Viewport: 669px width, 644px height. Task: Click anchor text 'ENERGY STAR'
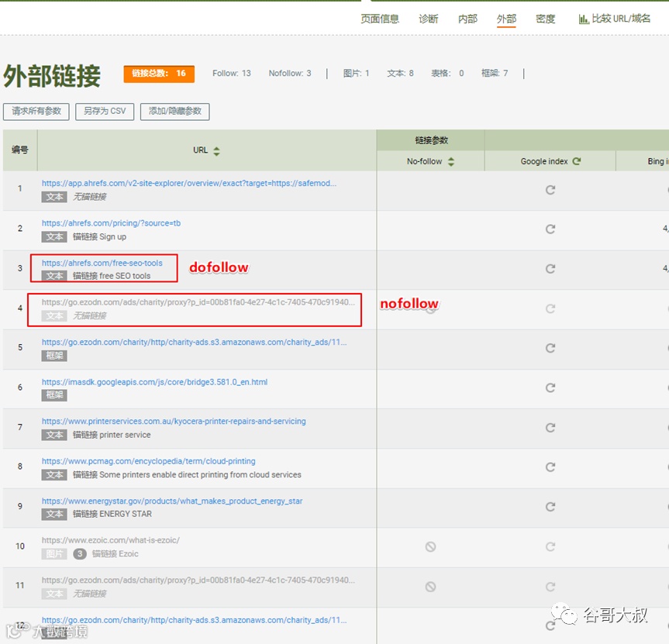pyautogui.click(x=126, y=514)
